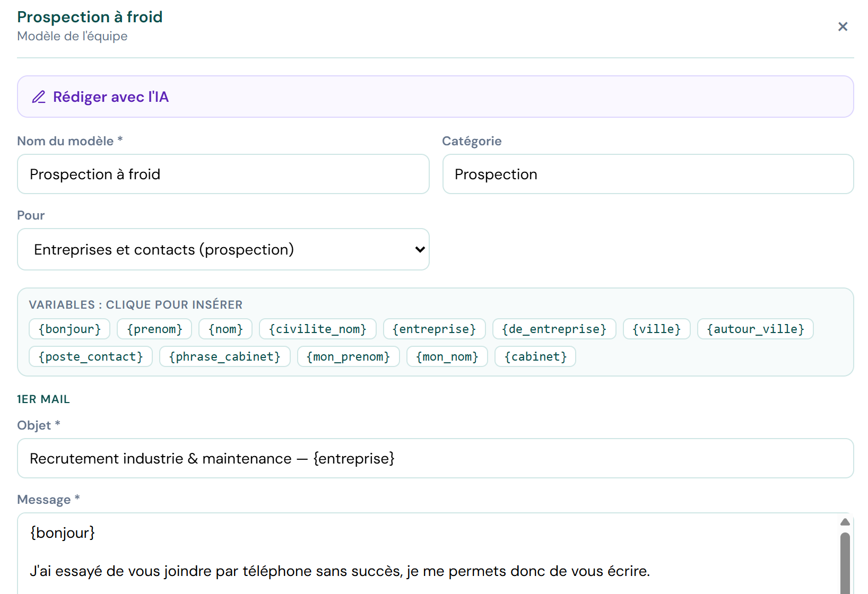Insert the {mon_nom} variable

coord(447,356)
